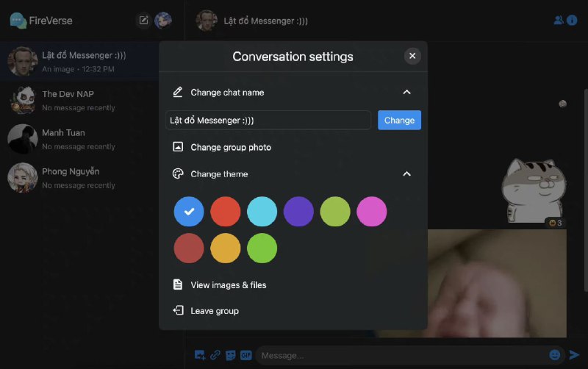Select the checked blue theme color
Image resolution: width=588 pixels, height=369 pixels.
click(x=189, y=212)
